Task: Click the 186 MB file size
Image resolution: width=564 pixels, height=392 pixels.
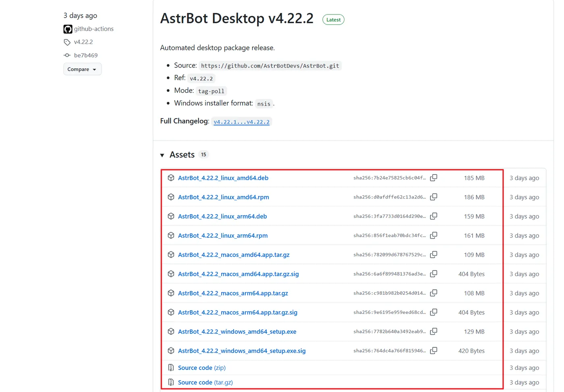Action: pos(474,197)
